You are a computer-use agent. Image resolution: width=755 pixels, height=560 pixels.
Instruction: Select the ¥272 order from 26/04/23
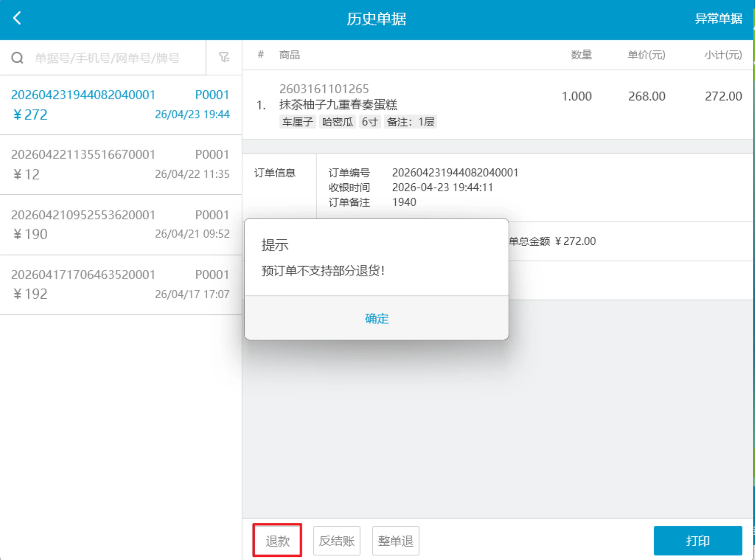120,105
